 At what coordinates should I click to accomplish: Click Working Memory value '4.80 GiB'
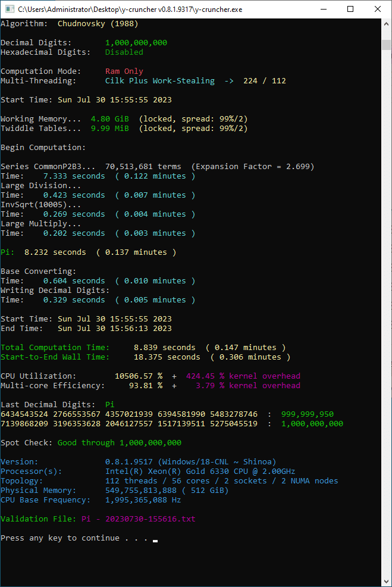pos(109,119)
